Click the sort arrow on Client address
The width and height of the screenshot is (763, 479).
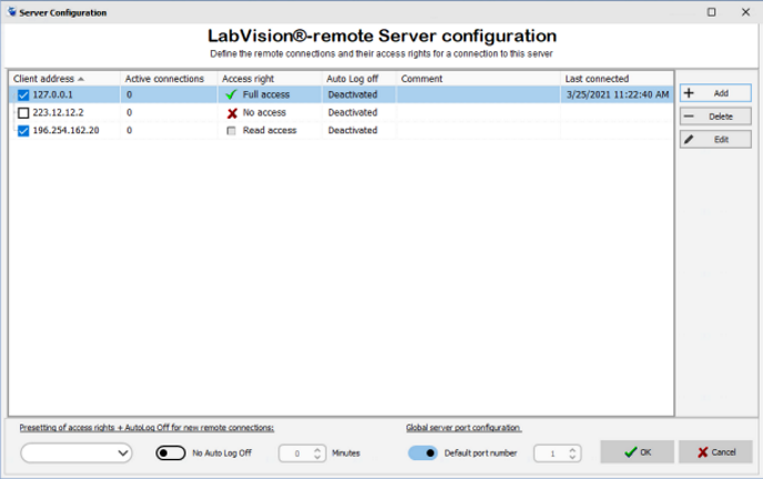coord(81,79)
